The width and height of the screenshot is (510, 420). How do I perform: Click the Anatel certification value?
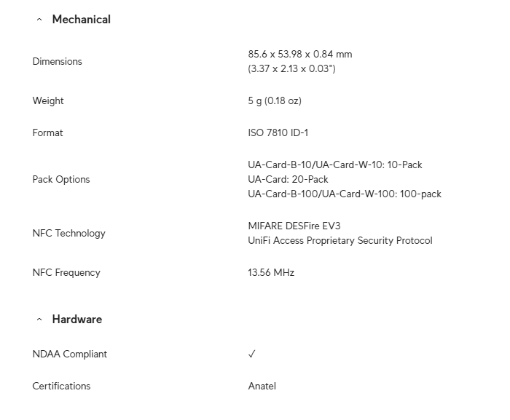click(x=262, y=387)
